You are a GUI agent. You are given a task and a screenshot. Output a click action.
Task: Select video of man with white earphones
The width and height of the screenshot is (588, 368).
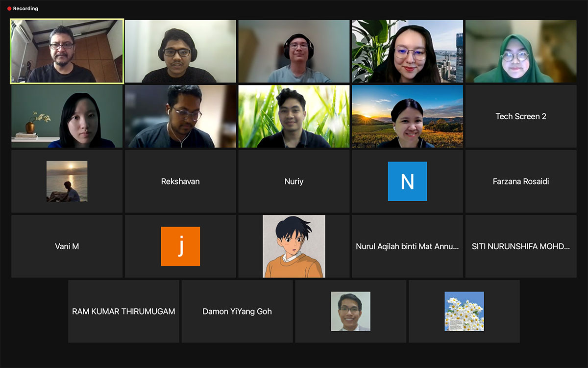click(x=180, y=116)
